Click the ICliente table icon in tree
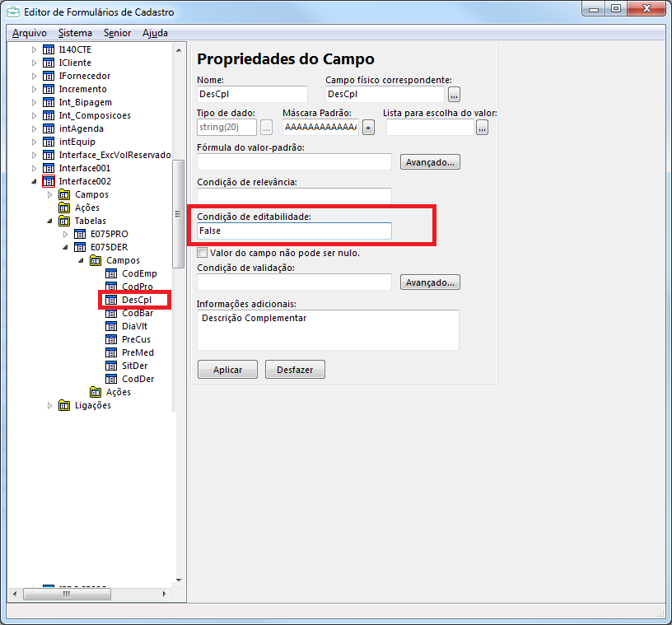 pyautogui.click(x=49, y=63)
